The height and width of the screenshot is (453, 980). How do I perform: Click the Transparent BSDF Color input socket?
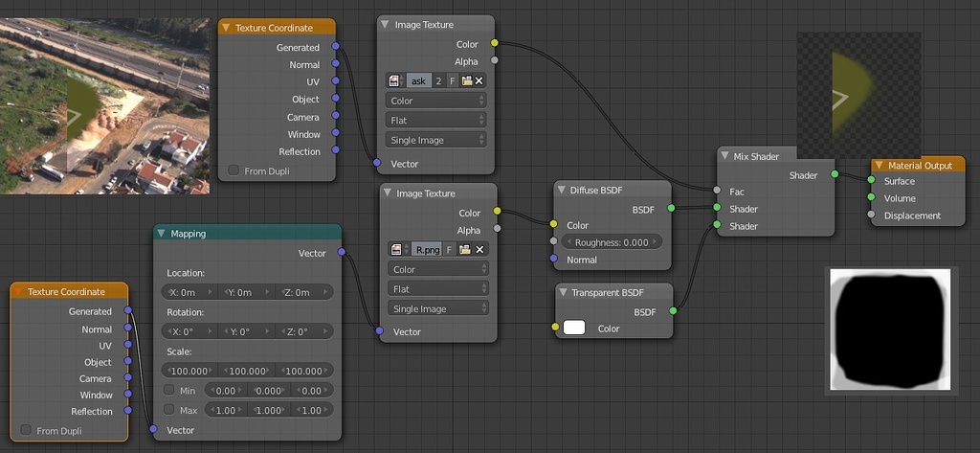(555, 328)
